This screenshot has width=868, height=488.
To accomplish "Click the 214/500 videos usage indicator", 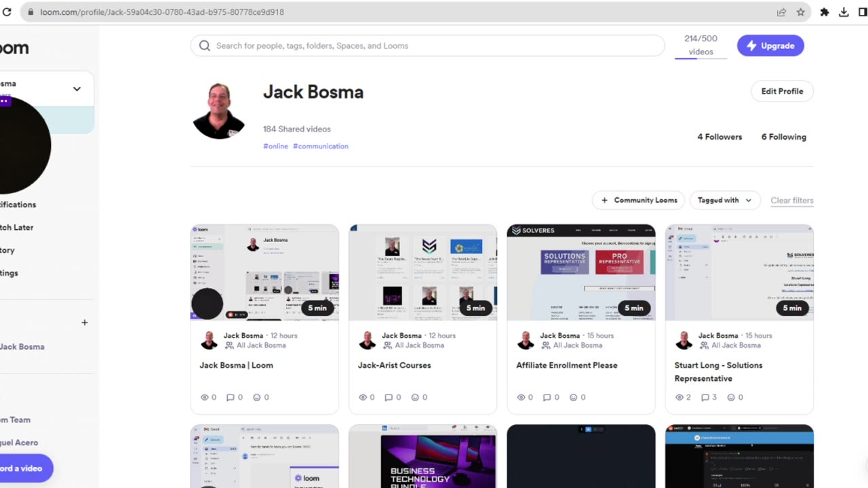I will coord(701,45).
